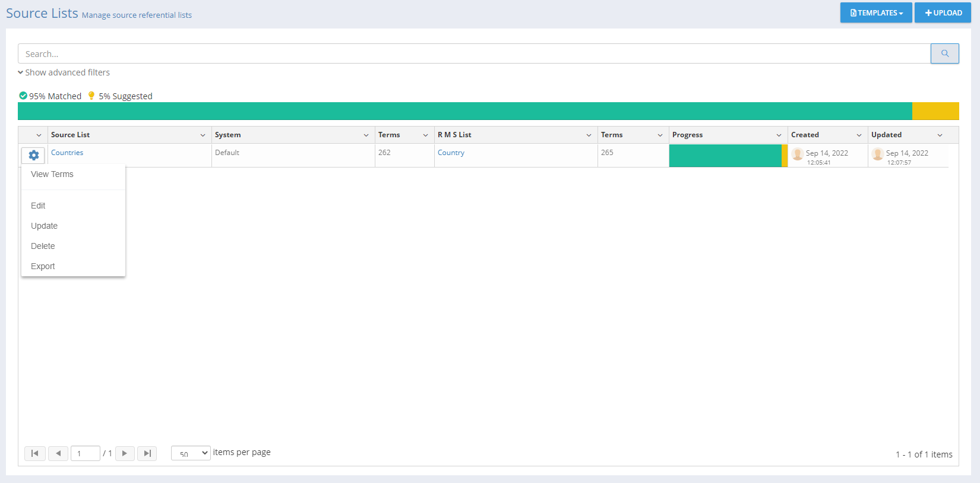
Task: Click the Upload button
Action: (943, 12)
